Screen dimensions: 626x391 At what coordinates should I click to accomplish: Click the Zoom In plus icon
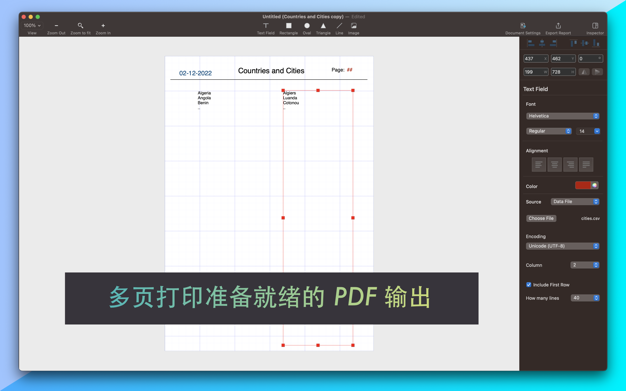click(x=103, y=26)
